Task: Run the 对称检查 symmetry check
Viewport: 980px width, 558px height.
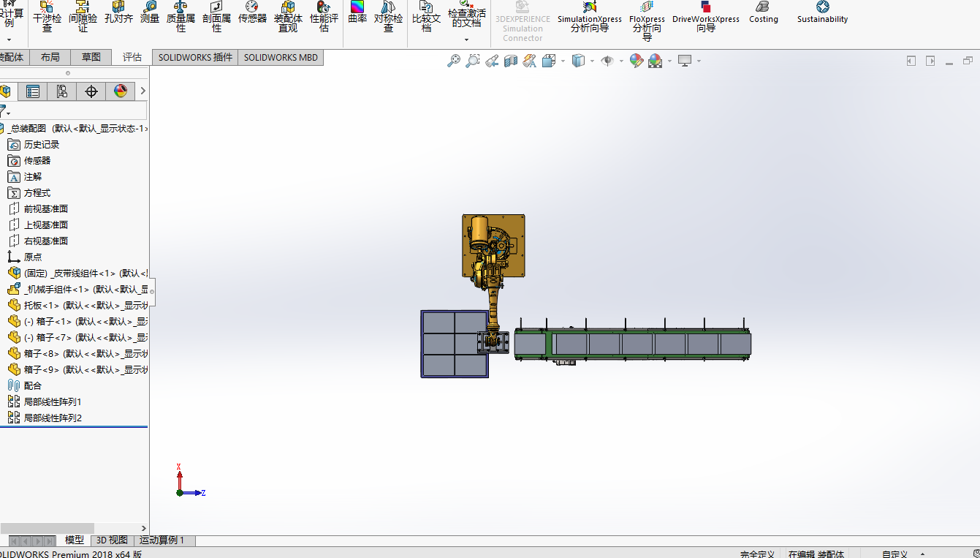Action: pyautogui.click(x=388, y=16)
